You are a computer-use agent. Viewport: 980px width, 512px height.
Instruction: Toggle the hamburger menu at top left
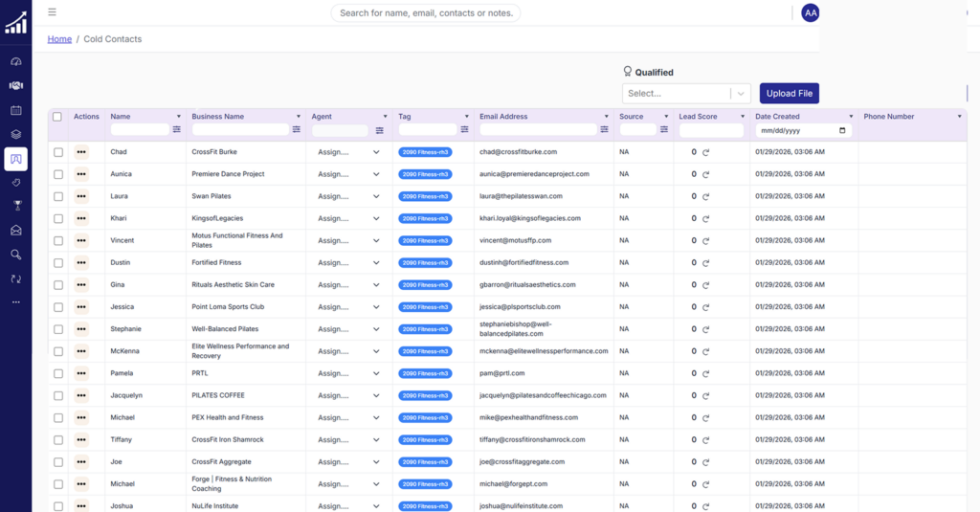click(52, 12)
